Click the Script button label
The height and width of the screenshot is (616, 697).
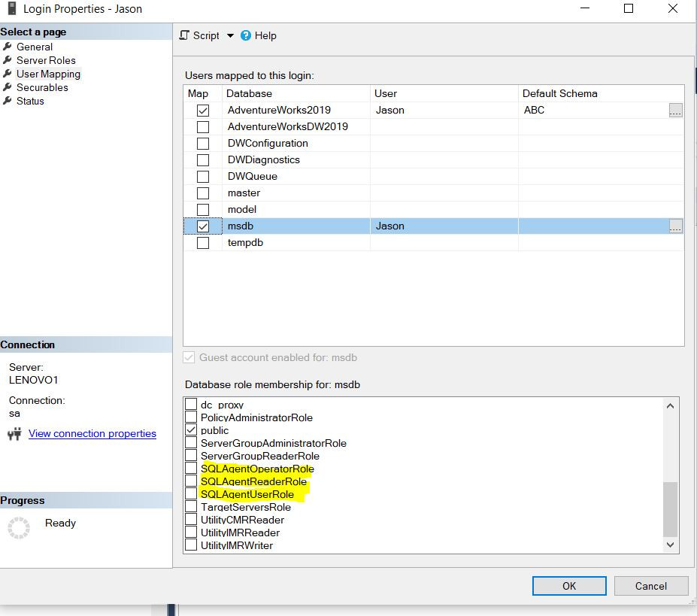[206, 35]
